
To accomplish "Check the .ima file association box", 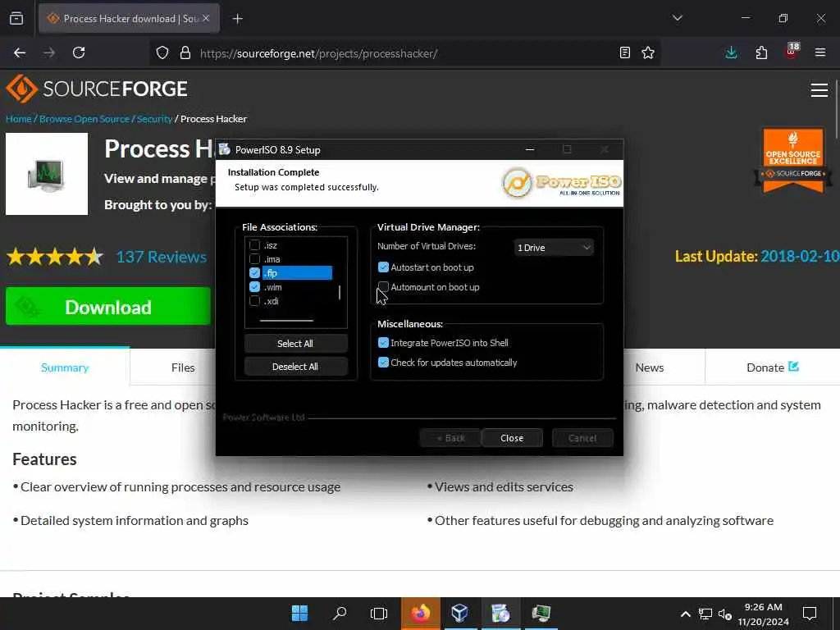I will click(x=255, y=259).
